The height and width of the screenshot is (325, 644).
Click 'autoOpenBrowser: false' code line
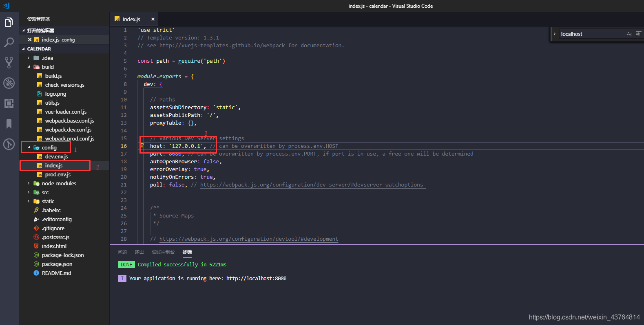tap(186, 161)
